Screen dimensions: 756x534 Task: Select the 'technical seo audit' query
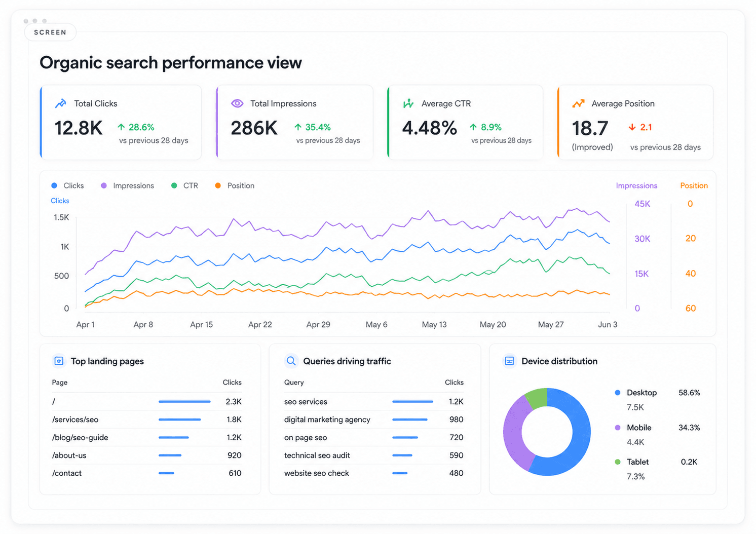(x=374, y=455)
